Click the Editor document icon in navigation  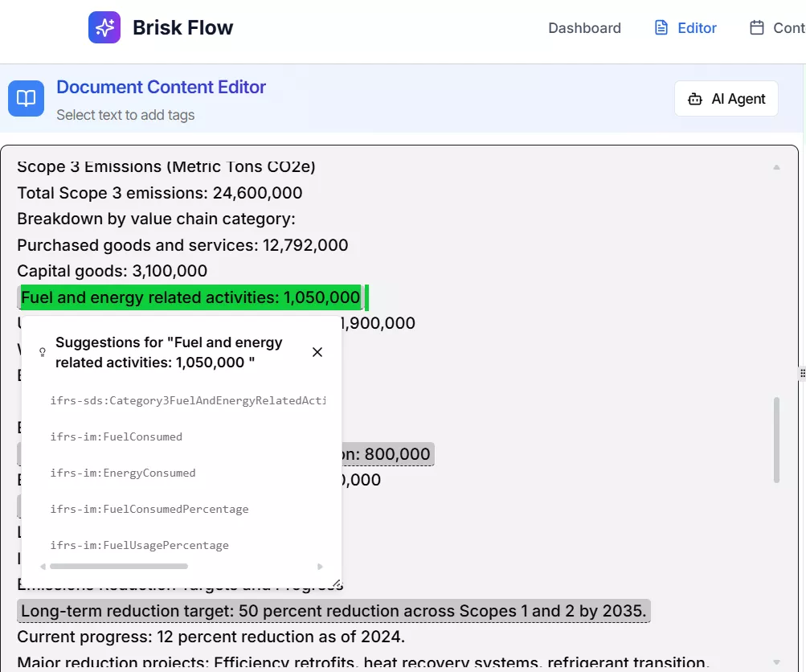pos(661,28)
